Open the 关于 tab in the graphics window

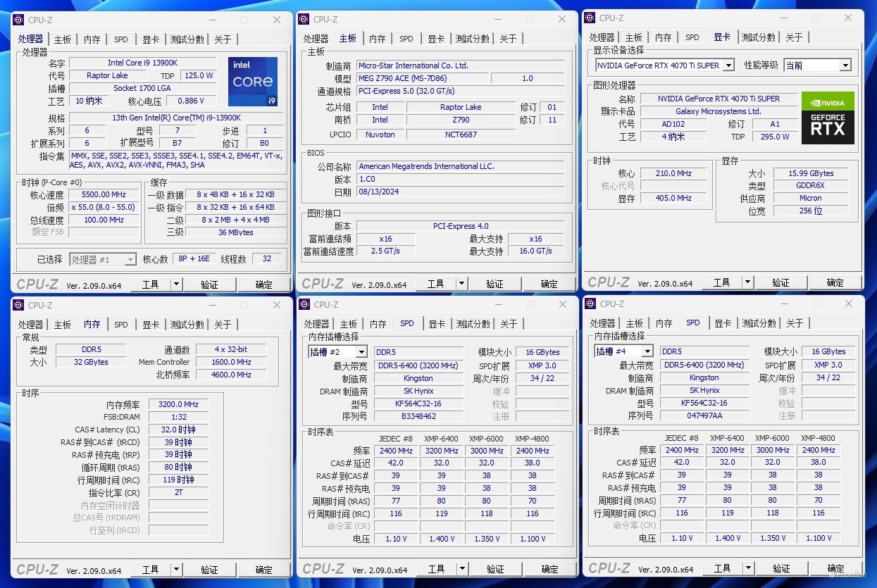[x=794, y=37]
